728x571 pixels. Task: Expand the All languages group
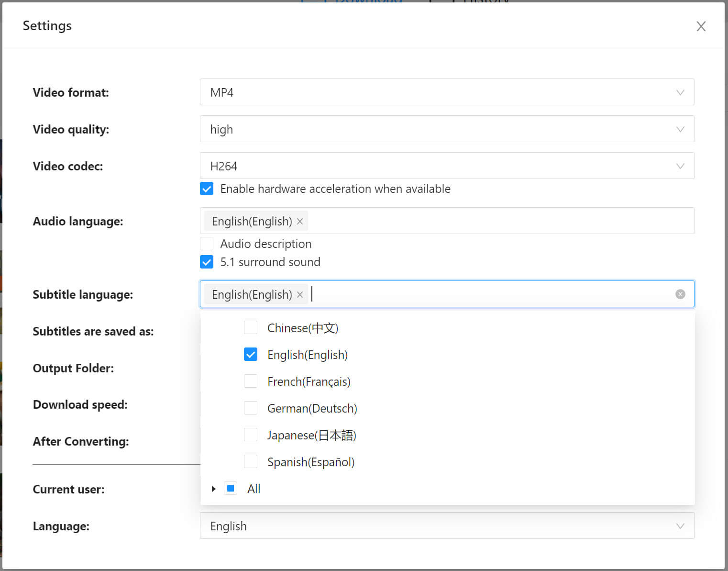coord(213,488)
